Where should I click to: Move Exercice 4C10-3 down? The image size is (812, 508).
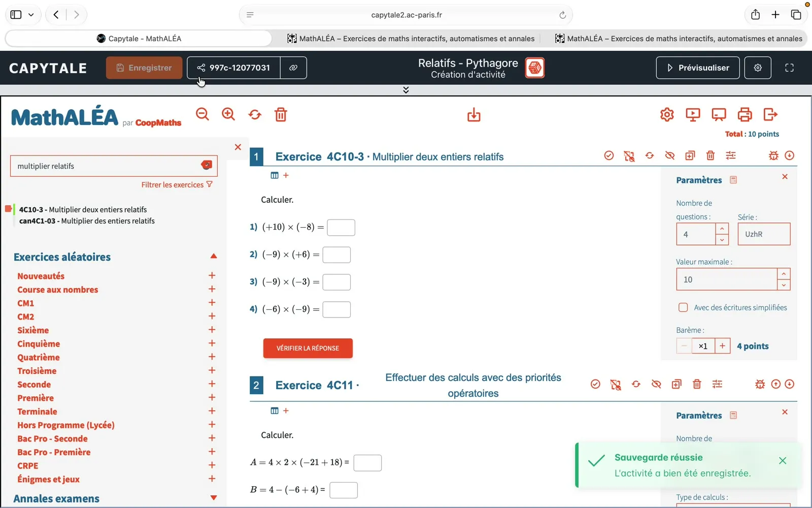[789, 155]
